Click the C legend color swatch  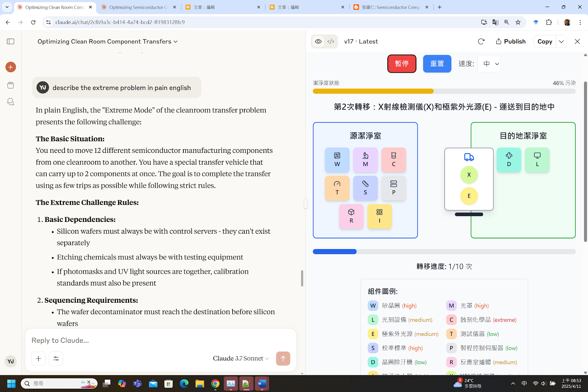click(451, 320)
